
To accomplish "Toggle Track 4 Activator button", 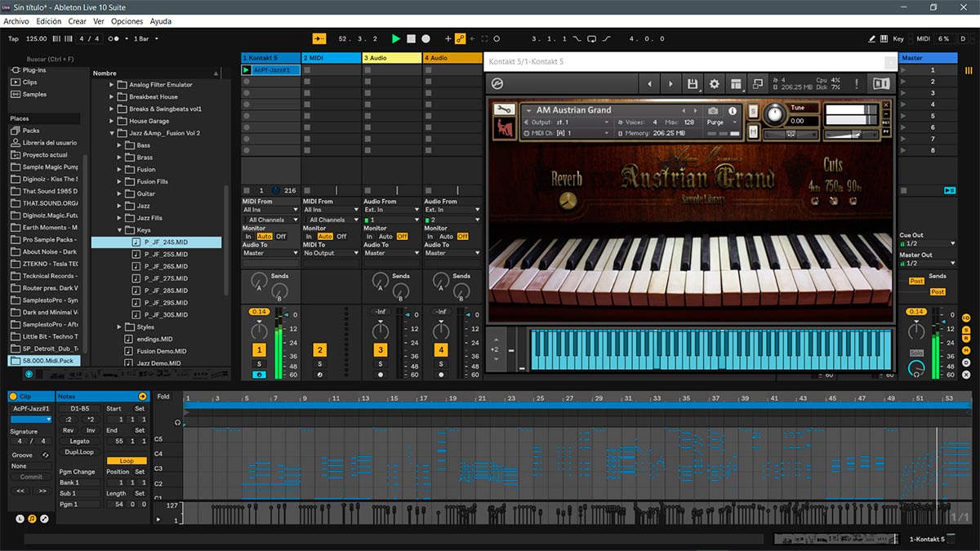I will [441, 349].
